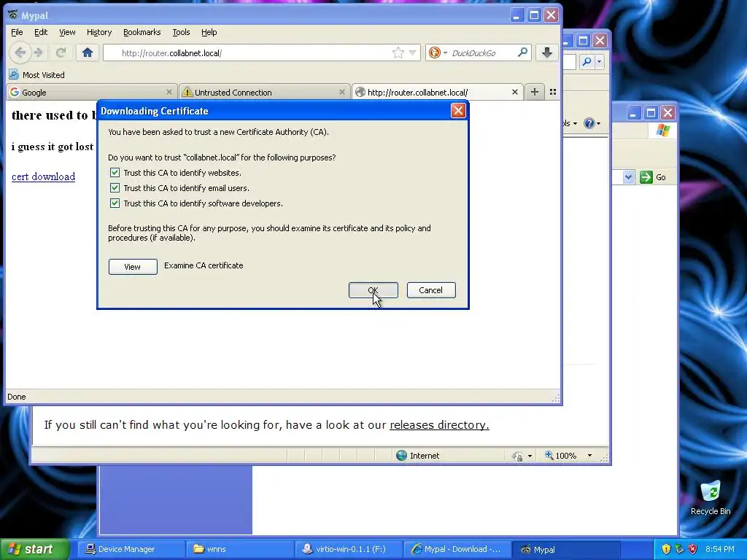Close the Untrusted Connection tab

[341, 92]
